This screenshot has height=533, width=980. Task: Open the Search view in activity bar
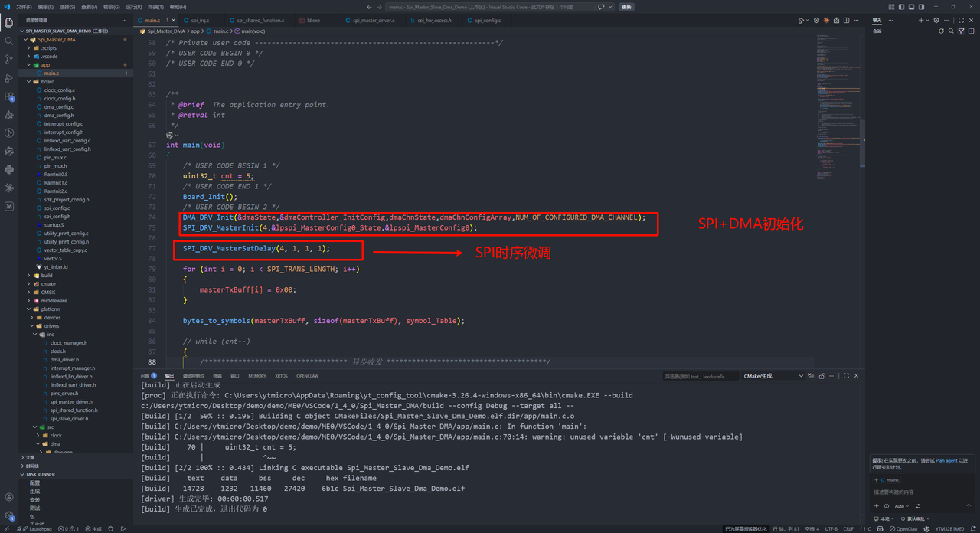coord(9,41)
